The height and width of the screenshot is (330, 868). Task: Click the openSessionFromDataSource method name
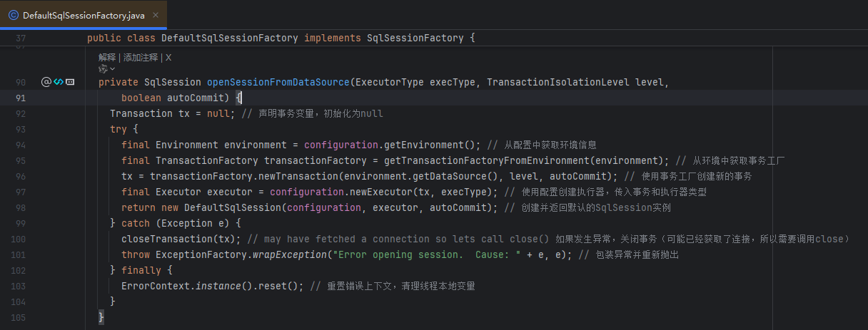pos(278,82)
